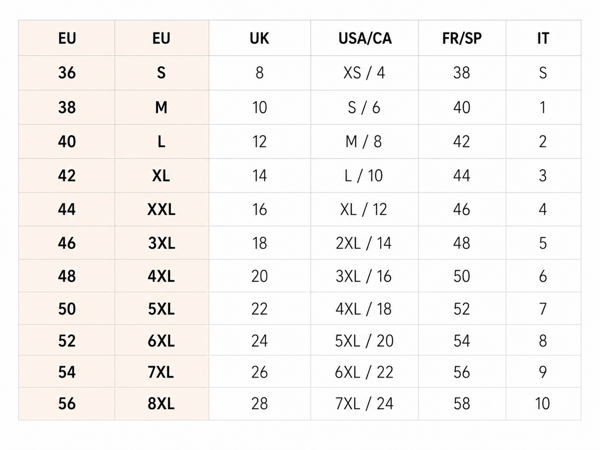Image resolution: width=600 pixels, height=450 pixels.
Task: Click IT size 10 cell
Action: pos(543,404)
